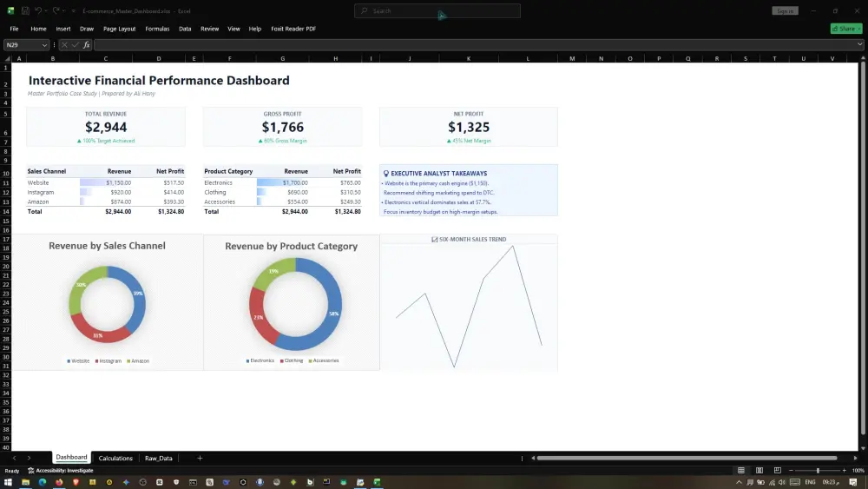This screenshot has height=489, width=868.
Task: Switch to the View ribbon tab
Action: [x=233, y=29]
